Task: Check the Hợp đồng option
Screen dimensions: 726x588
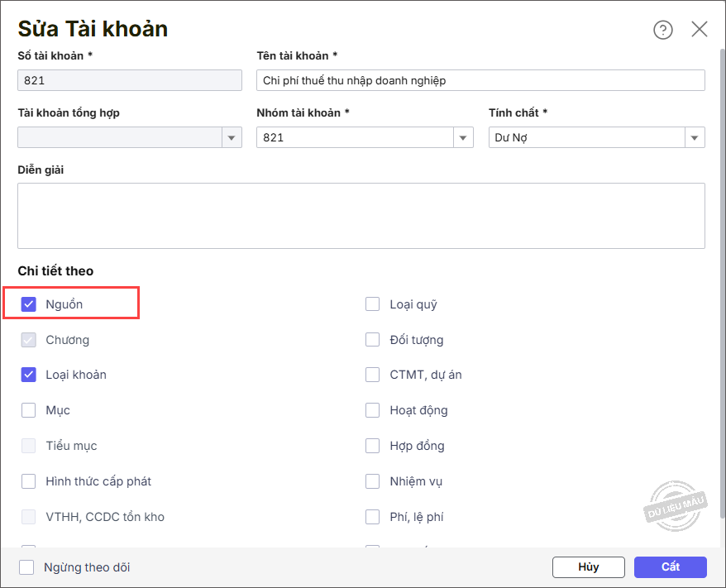Action: 373,446
